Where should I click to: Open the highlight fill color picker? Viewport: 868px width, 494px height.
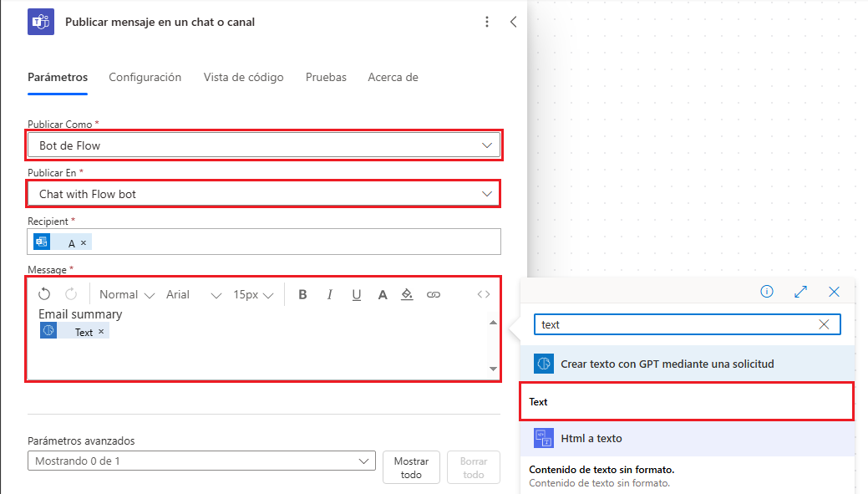(x=407, y=294)
